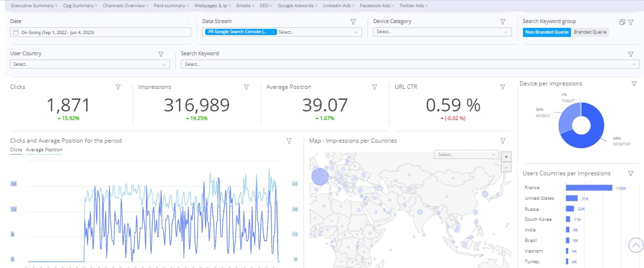Expand the Device Category select dropdown
Screen dimensions: 644x268
click(x=442, y=32)
